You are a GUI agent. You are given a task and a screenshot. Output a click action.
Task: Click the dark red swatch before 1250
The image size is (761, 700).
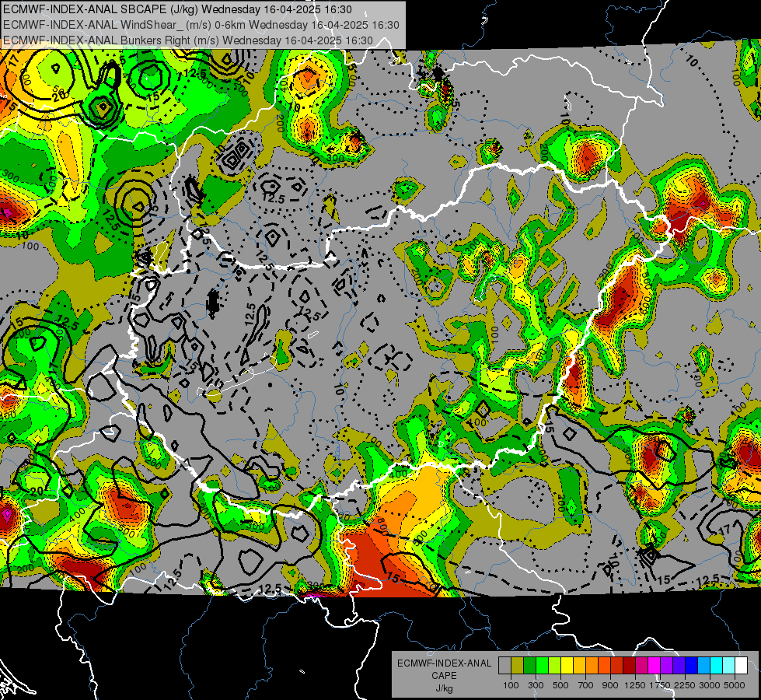(630, 666)
